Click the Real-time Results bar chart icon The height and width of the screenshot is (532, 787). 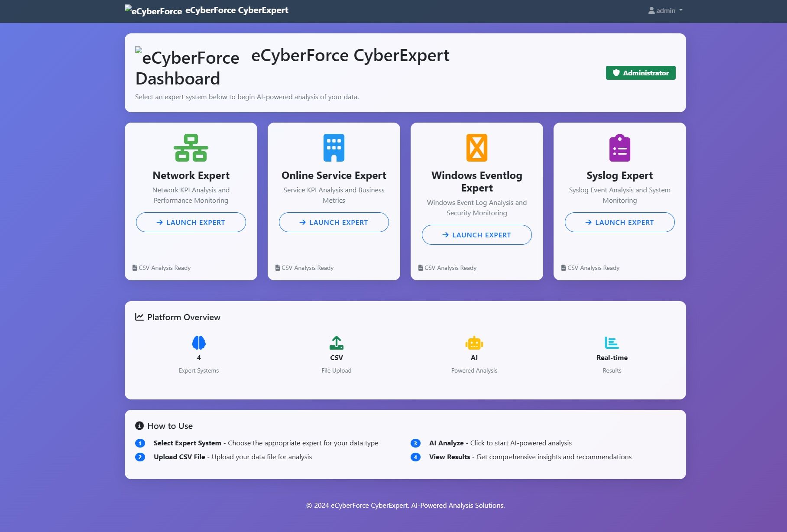612,343
